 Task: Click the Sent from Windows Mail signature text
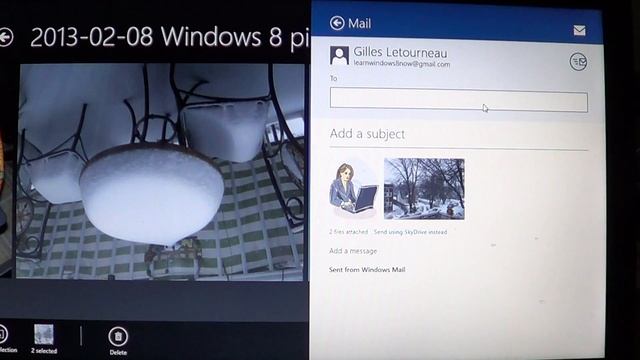(367, 269)
